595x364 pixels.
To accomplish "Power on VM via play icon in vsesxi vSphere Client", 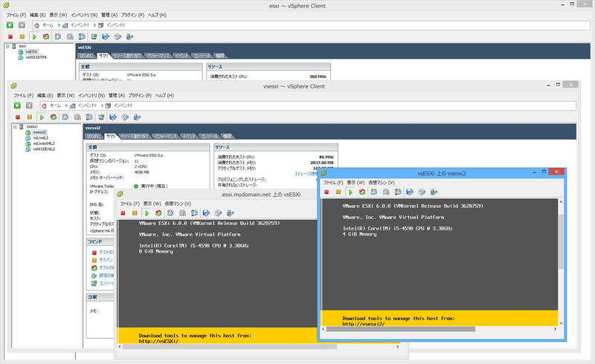I will 42,117.
